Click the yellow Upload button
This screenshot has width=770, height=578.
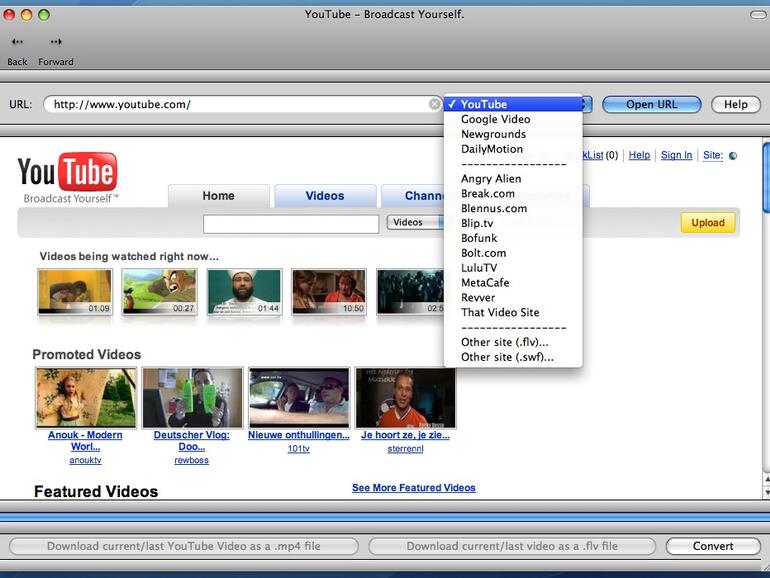(707, 223)
